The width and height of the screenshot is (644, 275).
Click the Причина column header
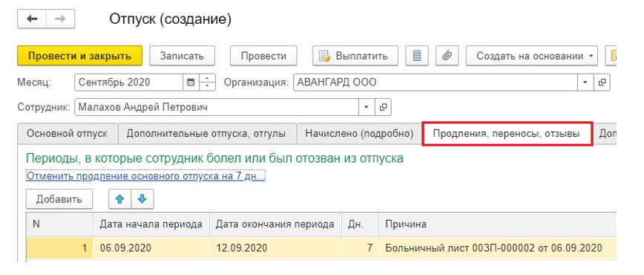point(498,224)
